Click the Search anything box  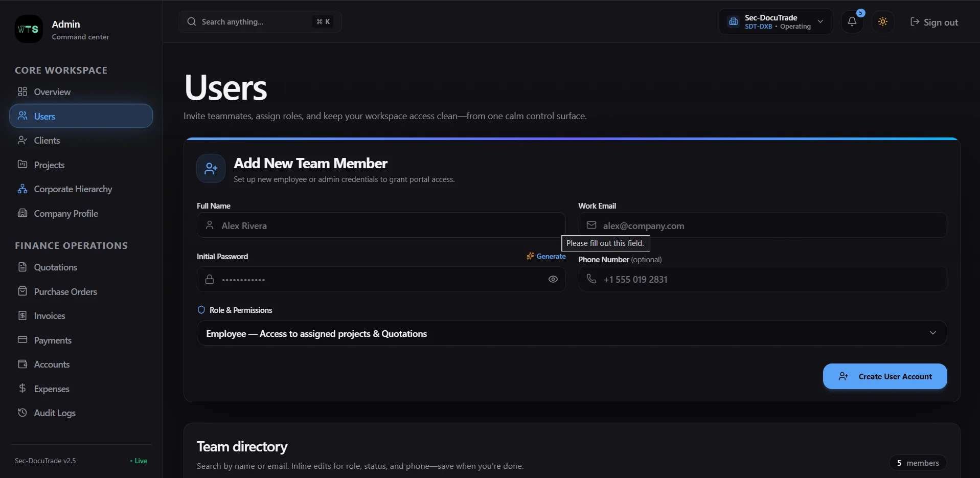tap(260, 21)
